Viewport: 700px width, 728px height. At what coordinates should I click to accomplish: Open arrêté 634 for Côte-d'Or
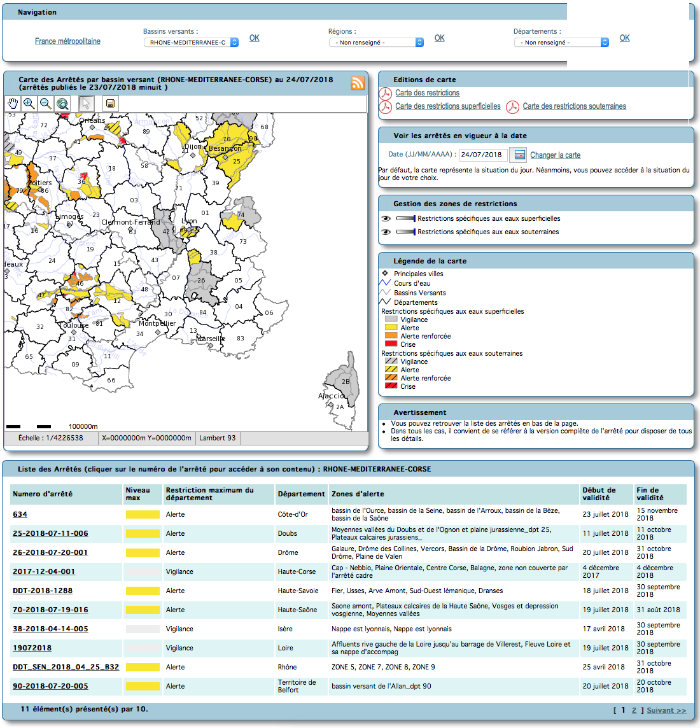[x=20, y=514]
